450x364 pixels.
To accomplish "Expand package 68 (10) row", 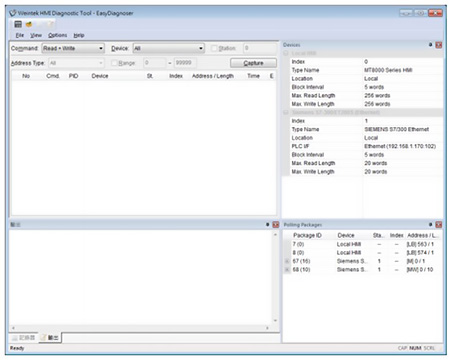I will (x=287, y=269).
